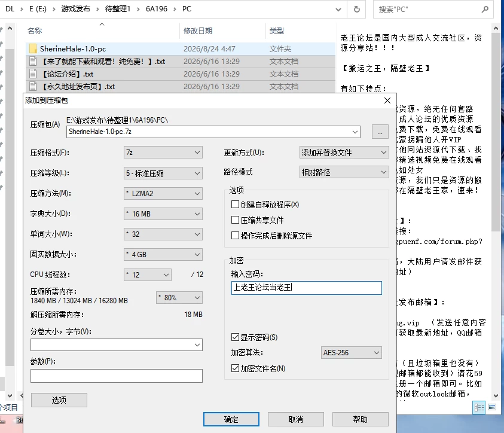Open the address bar history dropdown in Explorer
Image resolution: width=504 pixels, height=433 pixels.
[338, 10]
